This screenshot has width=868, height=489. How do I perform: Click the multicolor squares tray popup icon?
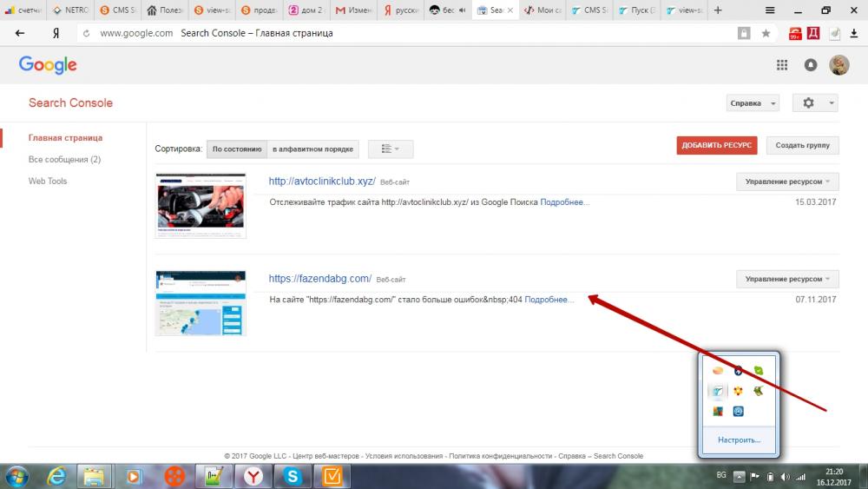click(718, 412)
